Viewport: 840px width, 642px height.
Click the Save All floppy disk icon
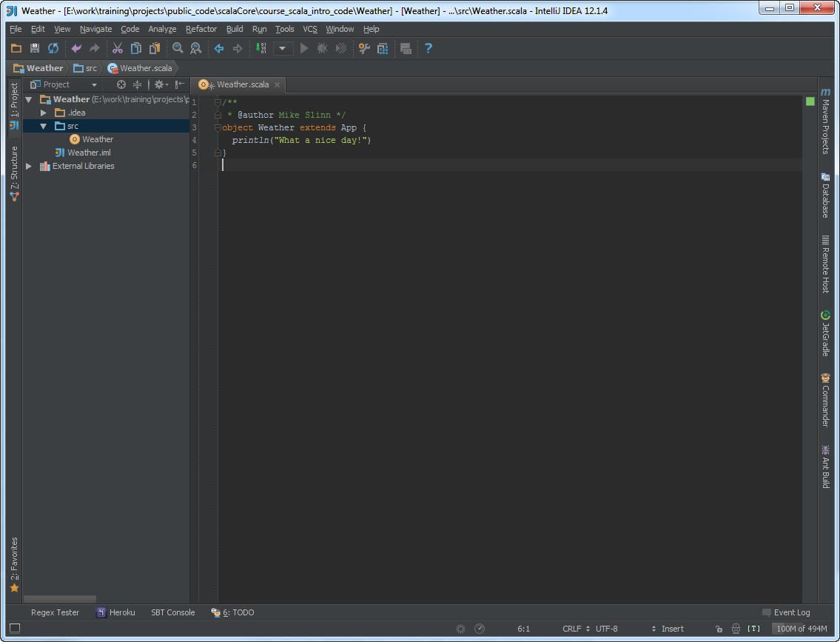[x=34, y=48]
